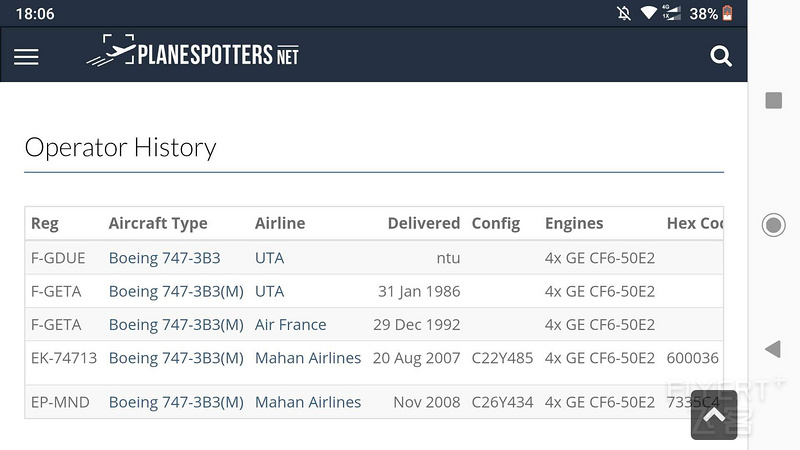Tap the scroll-to-top arrow button
The image size is (800, 450).
click(x=714, y=415)
